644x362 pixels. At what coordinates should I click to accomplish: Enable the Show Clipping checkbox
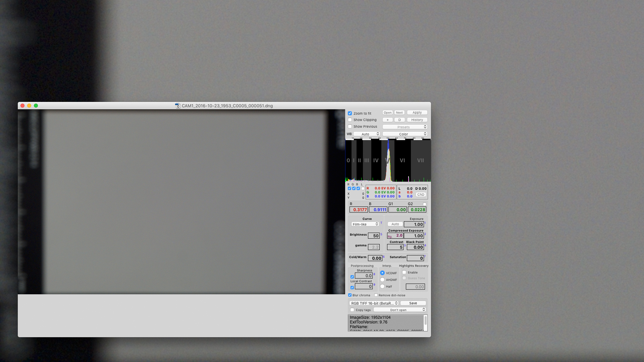point(350,120)
